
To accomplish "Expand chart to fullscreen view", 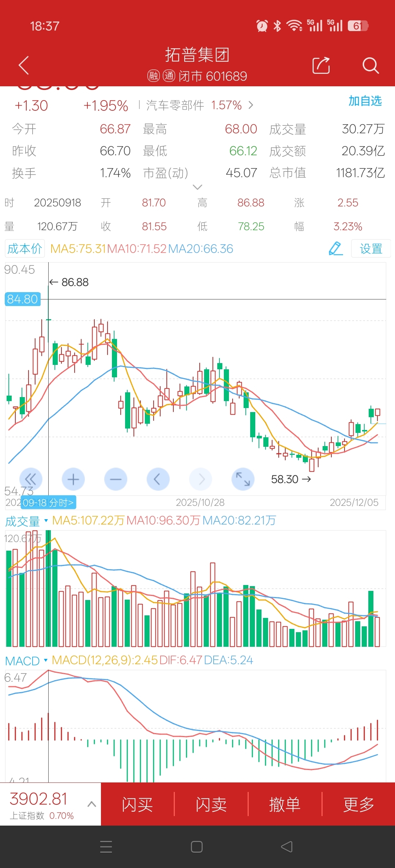I will point(243,479).
